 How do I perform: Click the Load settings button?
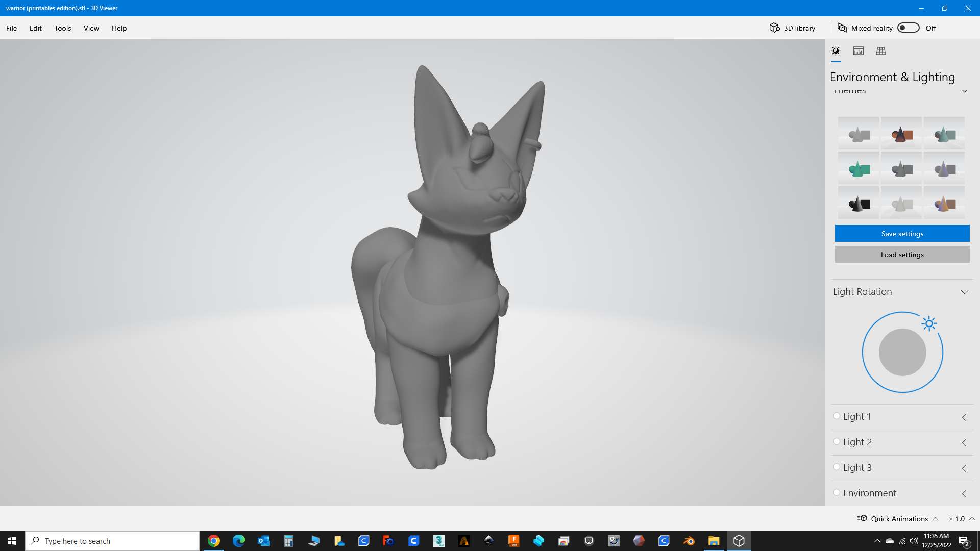[x=902, y=255]
